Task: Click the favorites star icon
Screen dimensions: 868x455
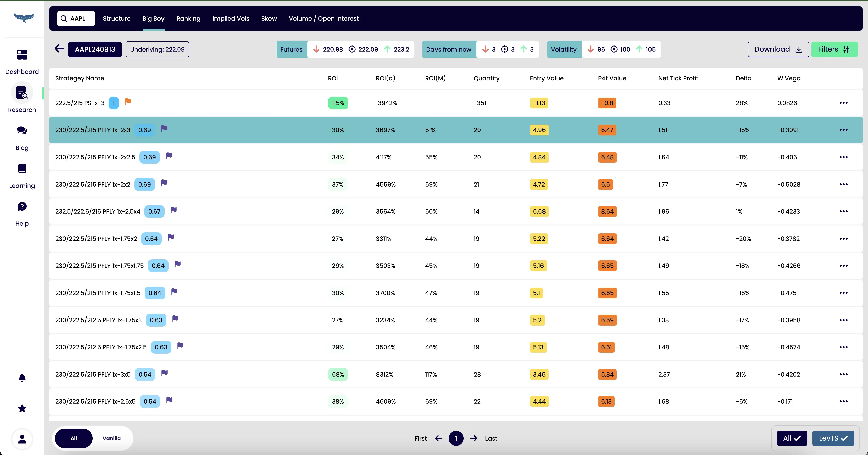Action: pyautogui.click(x=22, y=408)
